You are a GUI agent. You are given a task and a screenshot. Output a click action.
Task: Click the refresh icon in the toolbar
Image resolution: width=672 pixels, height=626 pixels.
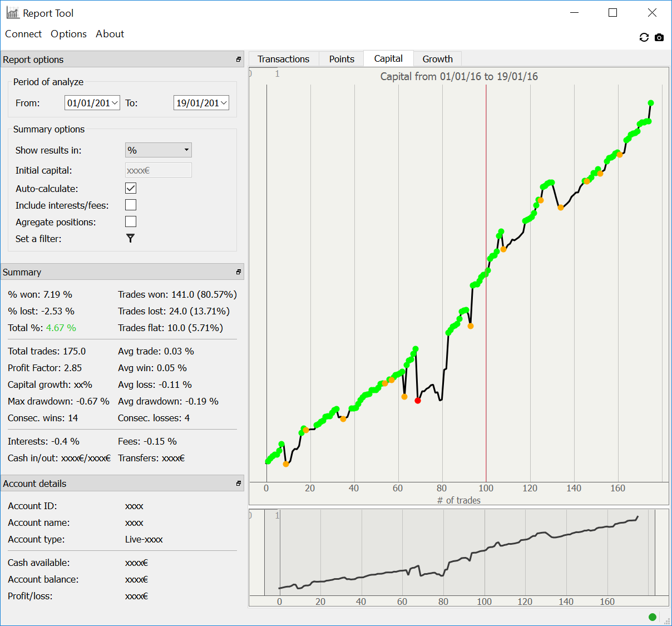click(644, 37)
